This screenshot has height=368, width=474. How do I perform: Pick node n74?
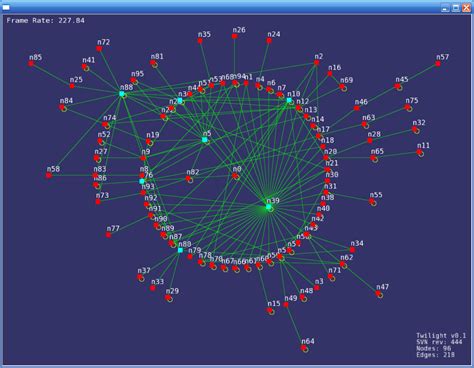coord(105,124)
